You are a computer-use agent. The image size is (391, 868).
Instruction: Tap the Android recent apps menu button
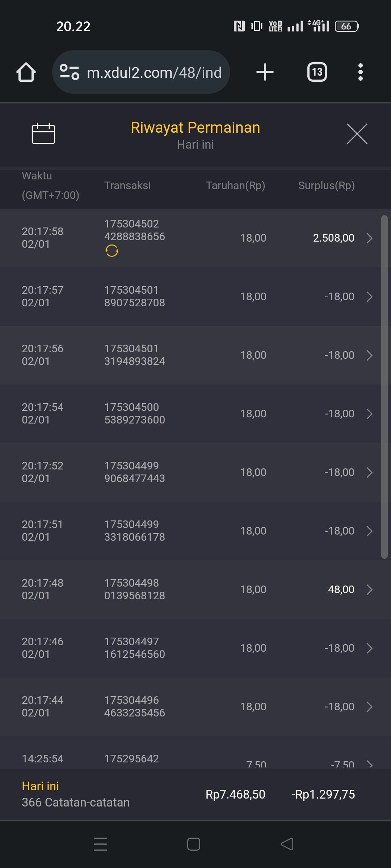100,844
